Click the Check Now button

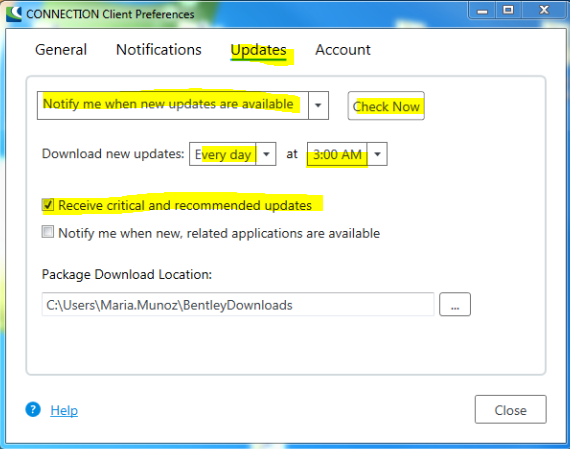point(386,106)
